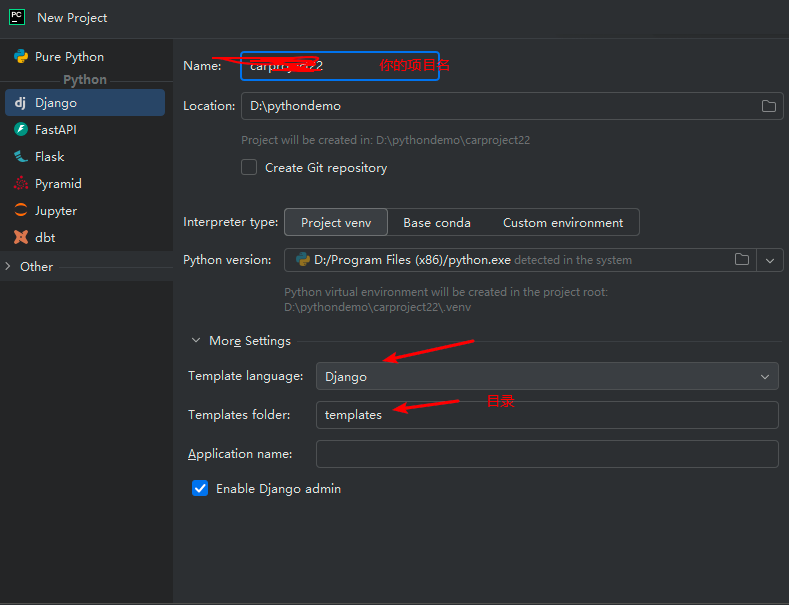
Task: Select the Pyramid project type
Action: (58, 184)
